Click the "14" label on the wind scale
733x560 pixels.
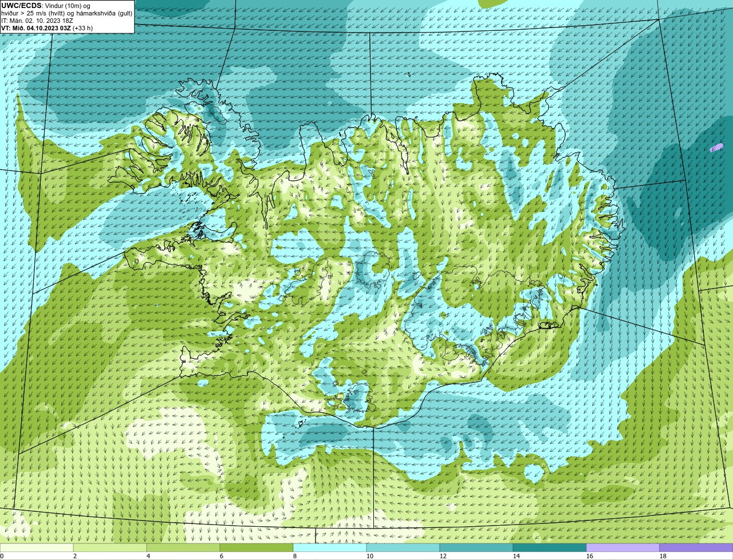click(517, 556)
